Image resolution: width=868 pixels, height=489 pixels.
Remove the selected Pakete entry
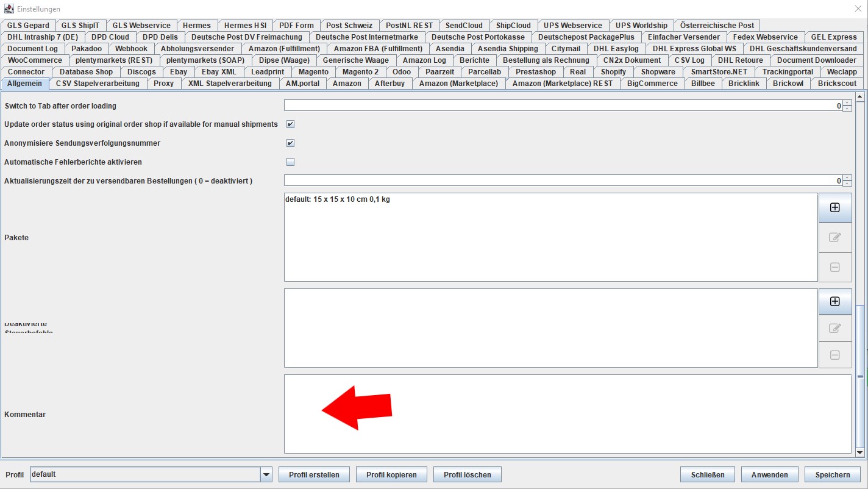[x=834, y=267]
